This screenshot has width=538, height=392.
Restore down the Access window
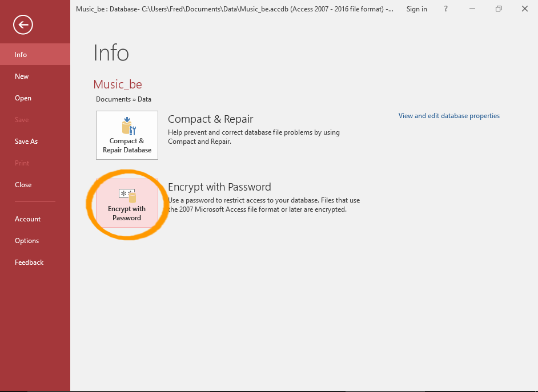498,9
